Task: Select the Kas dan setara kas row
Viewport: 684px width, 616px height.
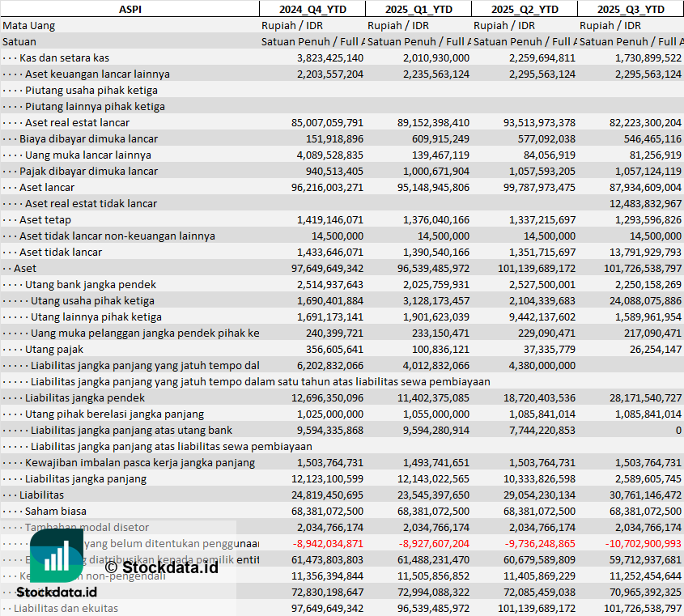Action: click(64, 57)
